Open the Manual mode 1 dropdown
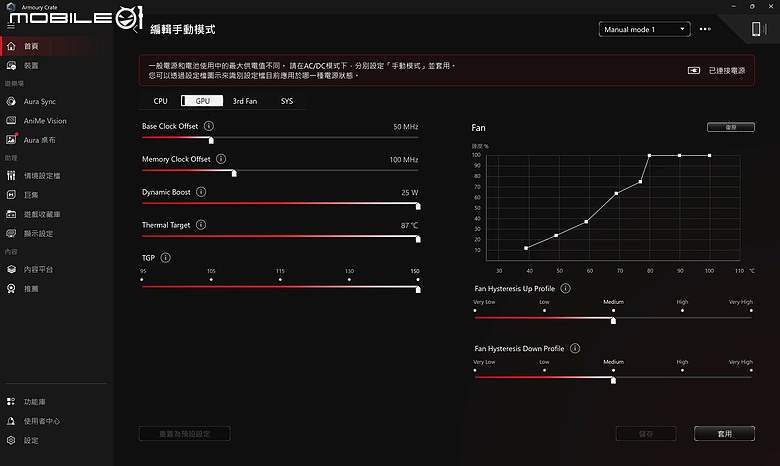Image resolution: width=780 pixels, height=466 pixels. [644, 29]
